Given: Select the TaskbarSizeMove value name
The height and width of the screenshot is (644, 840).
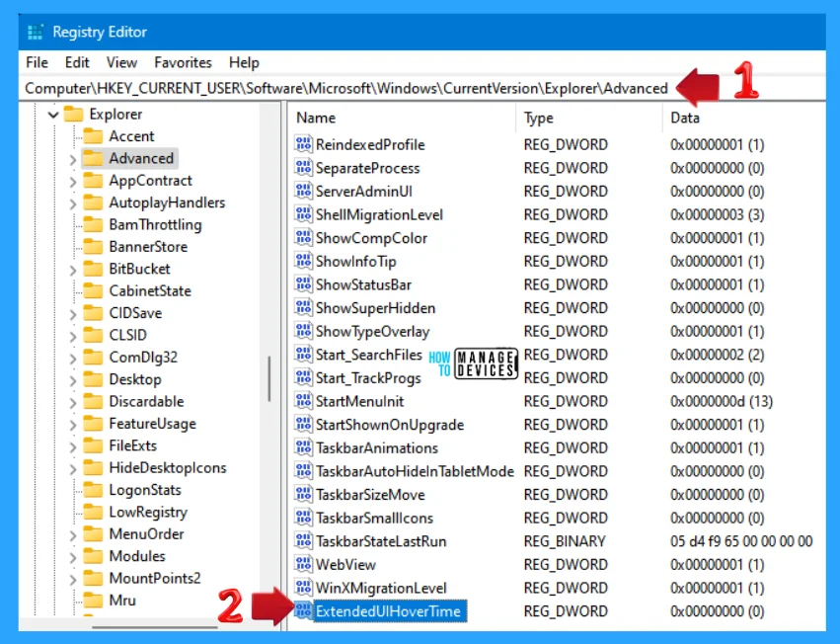Looking at the screenshot, I should tap(370, 495).
